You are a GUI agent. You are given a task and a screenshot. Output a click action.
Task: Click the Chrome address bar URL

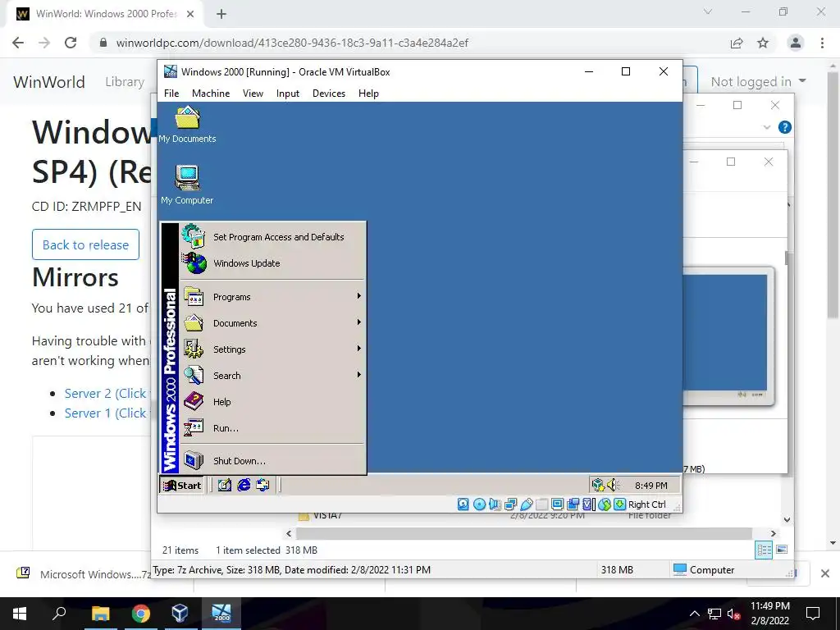(292, 43)
